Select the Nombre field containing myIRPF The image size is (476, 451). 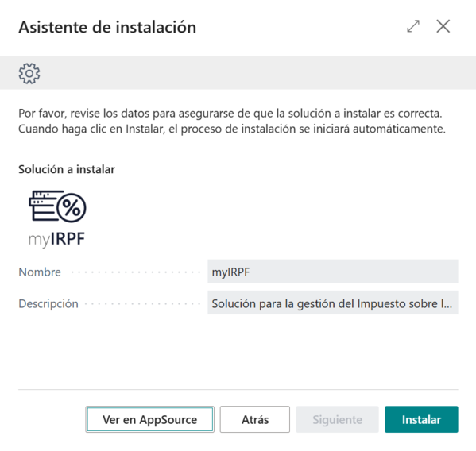[x=333, y=272]
